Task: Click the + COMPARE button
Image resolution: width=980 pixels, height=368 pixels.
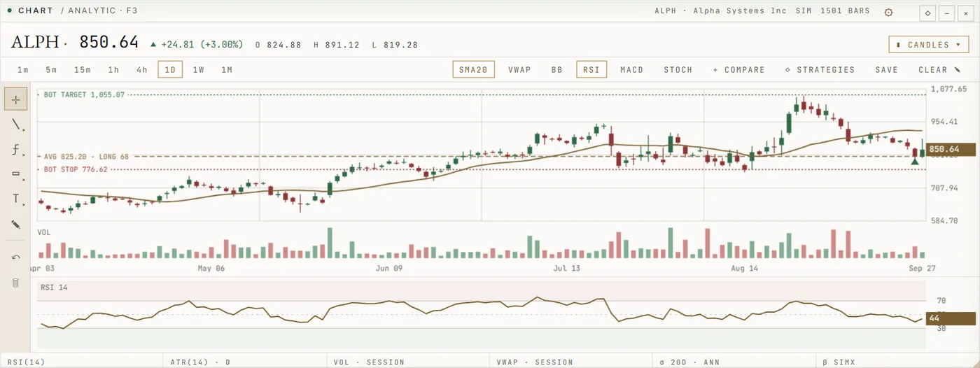Action: [x=738, y=70]
